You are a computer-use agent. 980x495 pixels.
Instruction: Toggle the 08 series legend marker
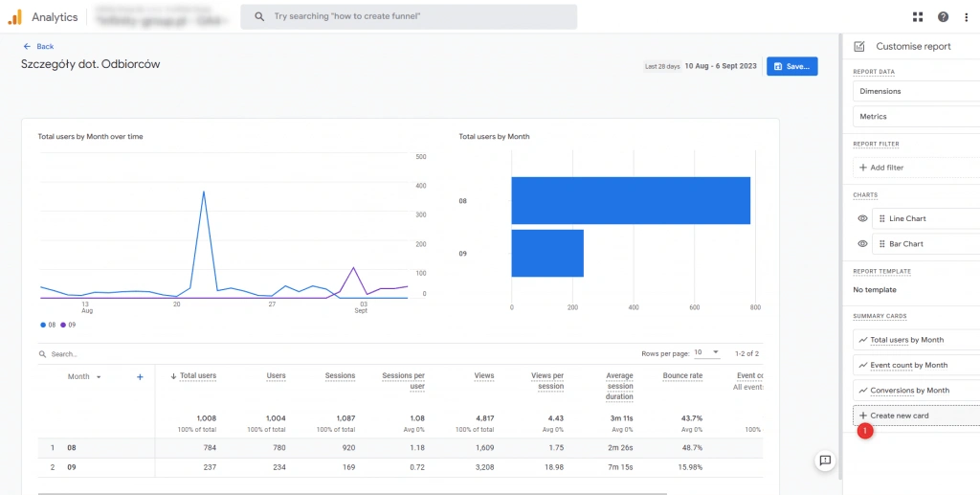43,325
